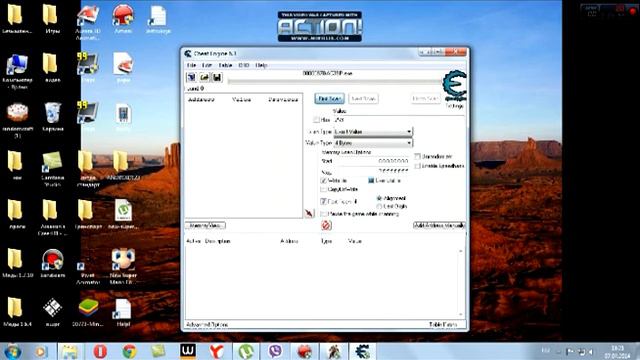Open Viber on the taskbar
Screen dimensions: 640x360
[276, 351]
